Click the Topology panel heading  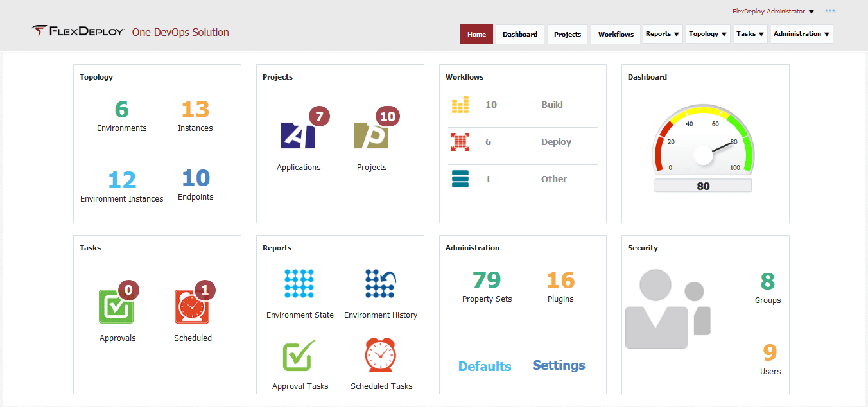point(96,77)
